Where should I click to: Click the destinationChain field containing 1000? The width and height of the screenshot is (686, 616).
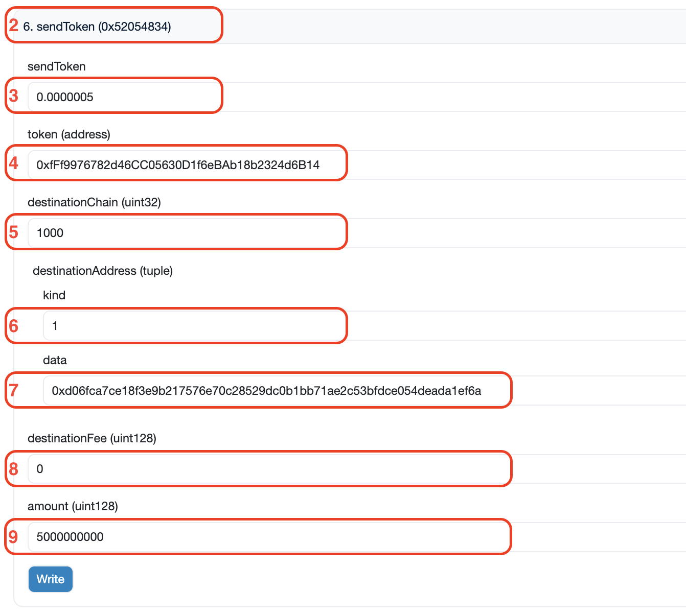click(x=358, y=233)
